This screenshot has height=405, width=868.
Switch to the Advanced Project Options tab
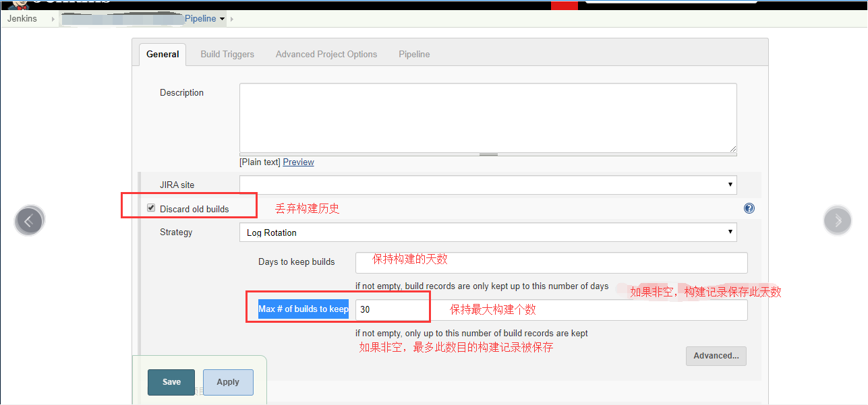(x=326, y=54)
